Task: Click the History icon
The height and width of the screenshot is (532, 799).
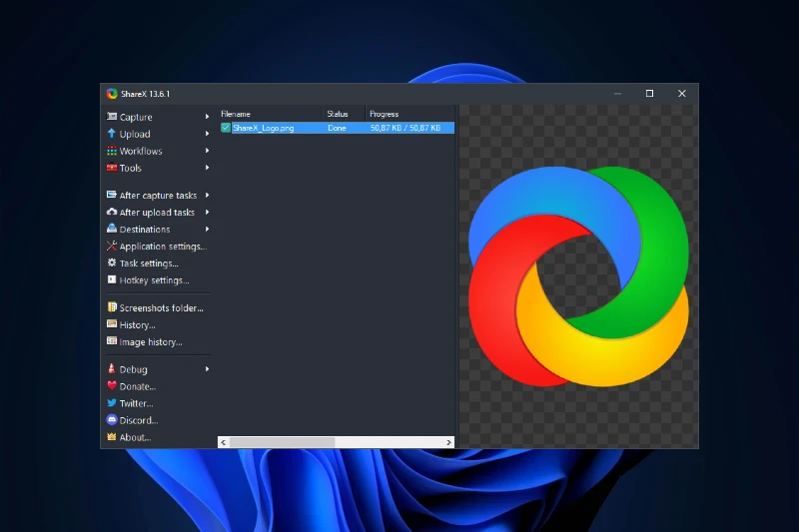Action: 112,324
